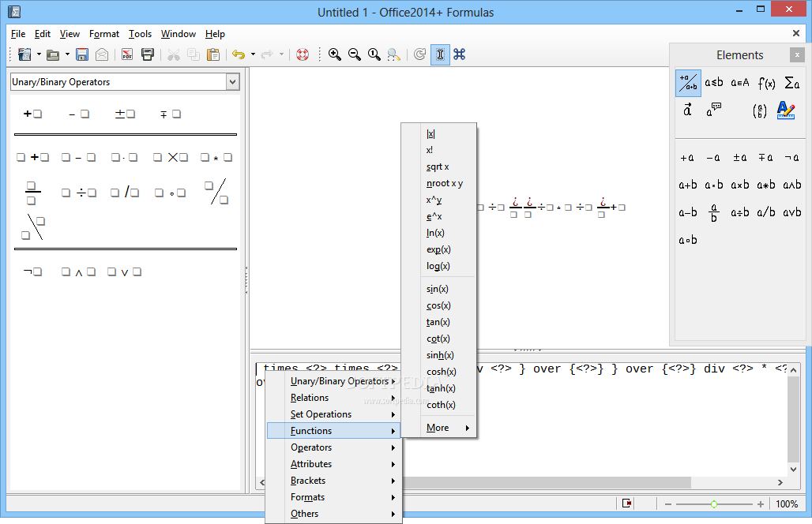The width and height of the screenshot is (812, 524).
Task: Click the status bar document modified indicator
Action: point(626,503)
